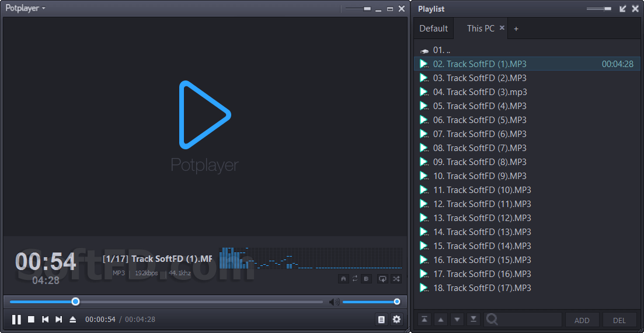Image resolution: width=644 pixels, height=333 pixels.
Task: Open the Potplayer main menu dropdown
Action: 26,8
